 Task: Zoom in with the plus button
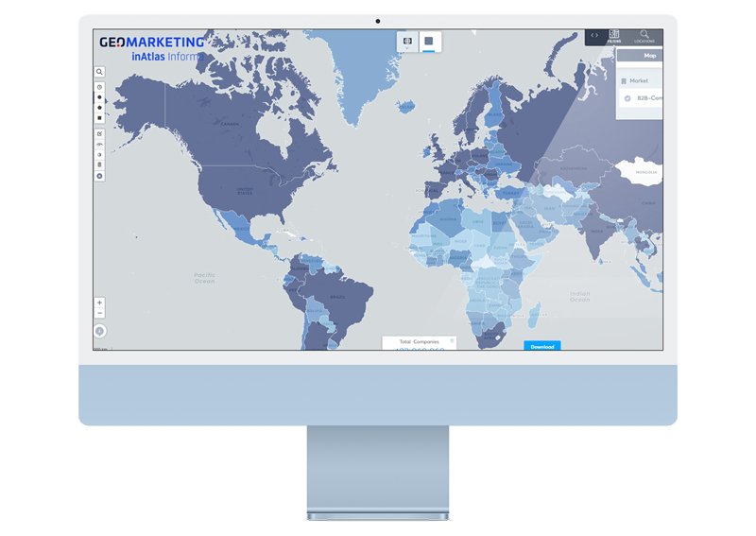point(99,303)
